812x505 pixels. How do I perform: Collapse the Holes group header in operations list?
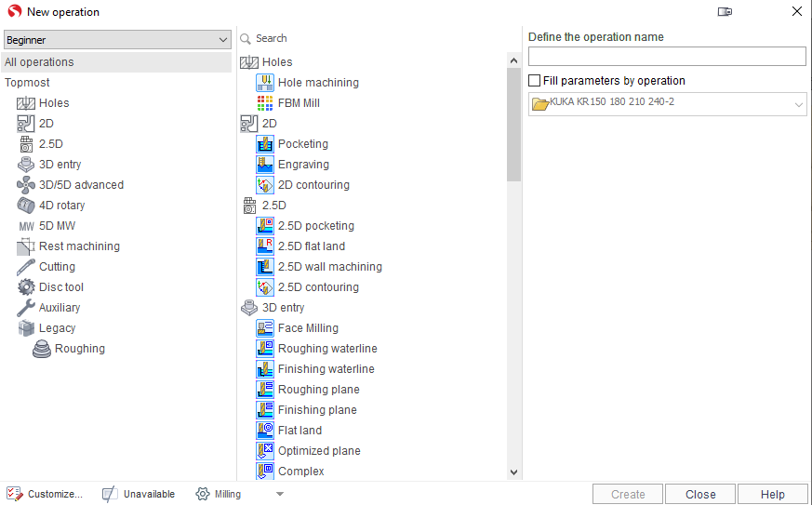tap(266, 62)
